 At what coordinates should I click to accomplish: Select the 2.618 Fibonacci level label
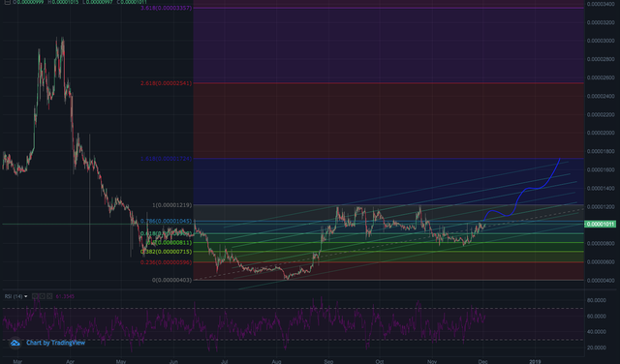[166, 83]
